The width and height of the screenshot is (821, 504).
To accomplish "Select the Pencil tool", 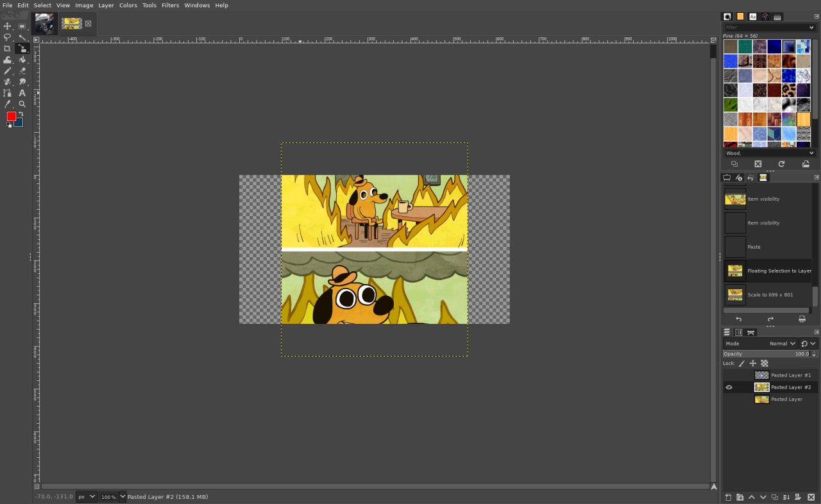I will point(8,71).
